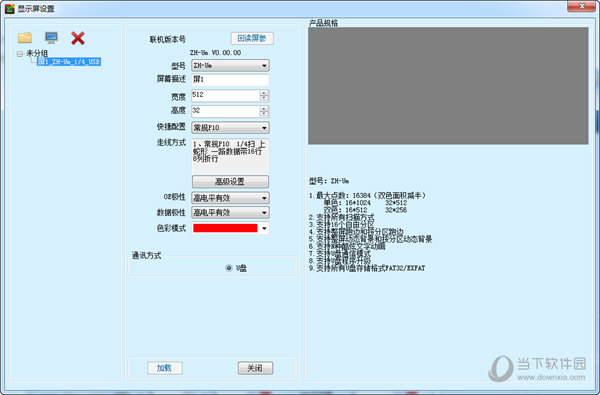Open the 数据极性 dropdown
The width and height of the screenshot is (600, 395).
tap(230, 212)
